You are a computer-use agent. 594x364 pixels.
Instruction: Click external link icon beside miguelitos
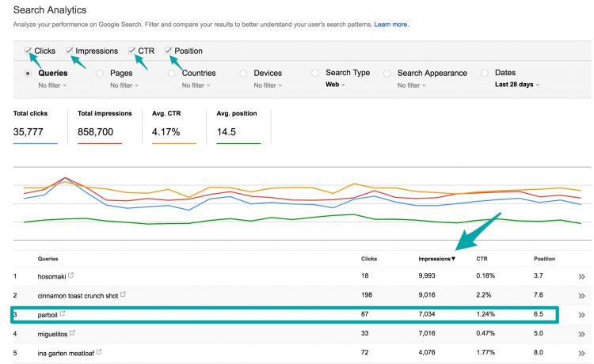pyautogui.click(x=72, y=332)
